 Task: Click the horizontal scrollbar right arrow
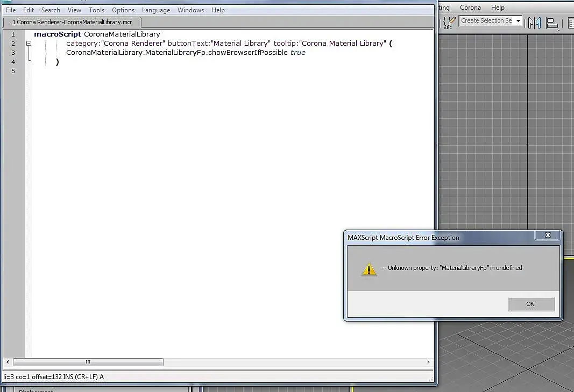[428, 362]
